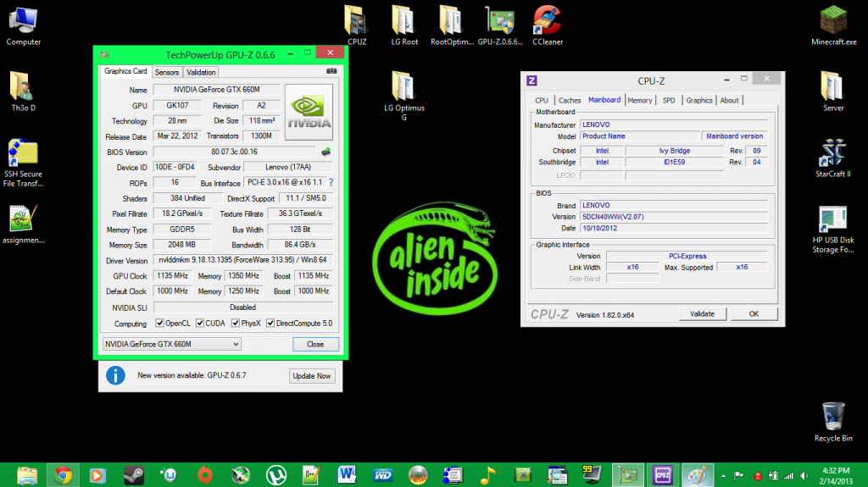Open Microsoft Word from the taskbar
The width and height of the screenshot is (868, 487).
(347, 475)
